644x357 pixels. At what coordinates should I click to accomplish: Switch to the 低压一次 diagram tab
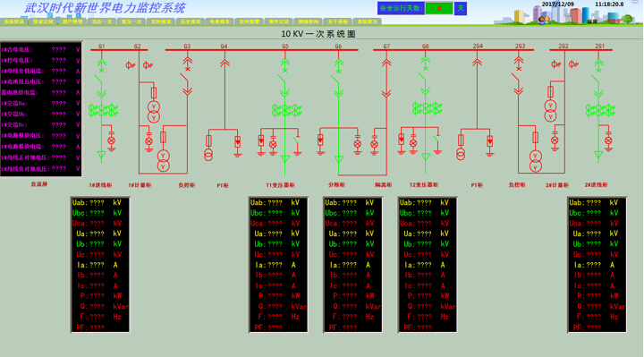pyautogui.click(x=131, y=21)
